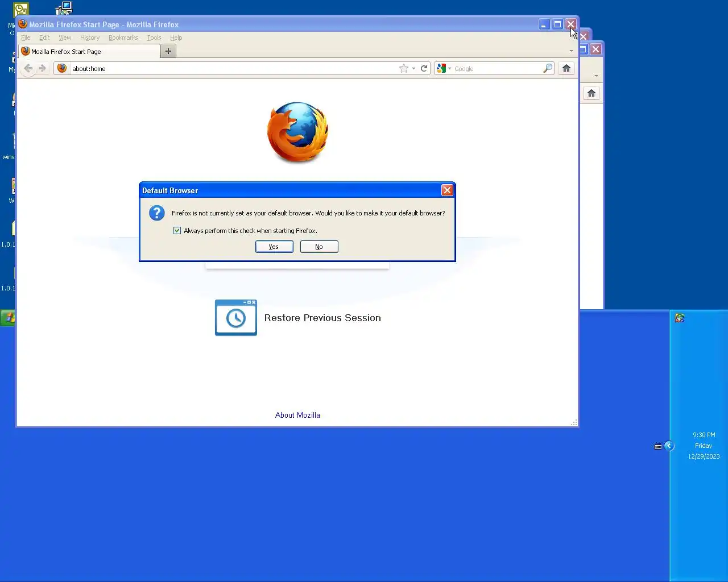Click the Start button on taskbar
The image size is (728, 582).
click(x=8, y=318)
